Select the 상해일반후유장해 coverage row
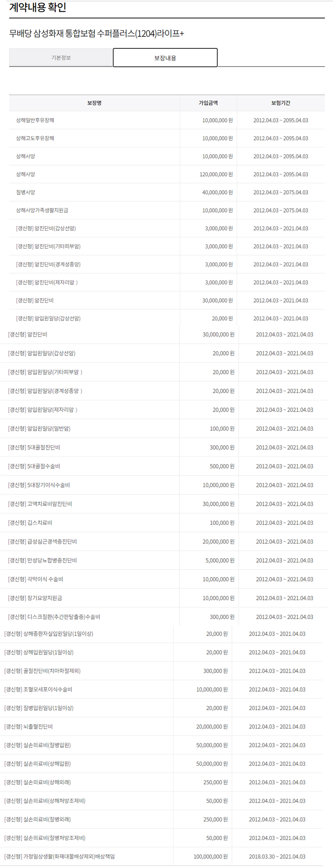333x868 pixels. (x=35, y=120)
